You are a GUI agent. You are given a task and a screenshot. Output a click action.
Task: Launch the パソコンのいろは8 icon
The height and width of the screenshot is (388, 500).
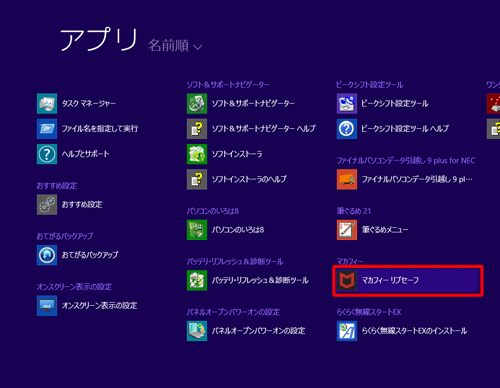click(197, 230)
